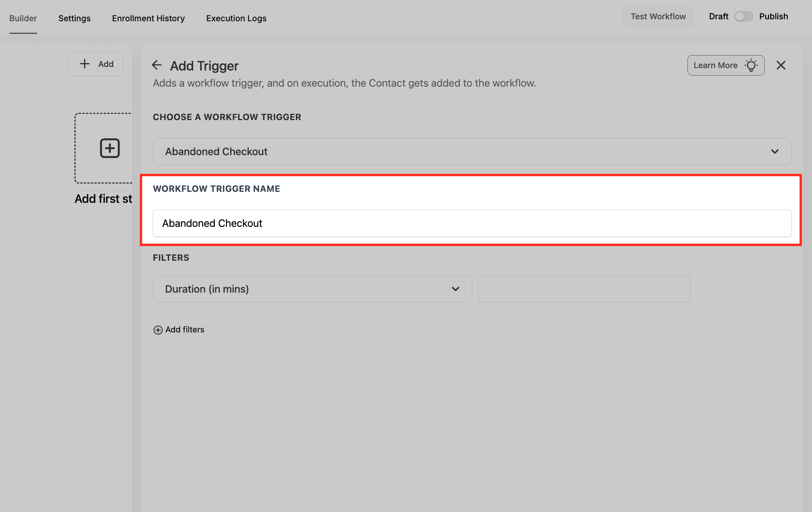Click the back arrow beside Add Trigger
This screenshot has height=512, width=812.
point(157,65)
